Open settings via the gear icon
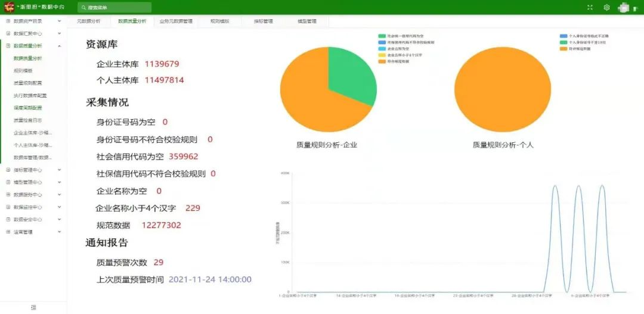 [606, 7]
